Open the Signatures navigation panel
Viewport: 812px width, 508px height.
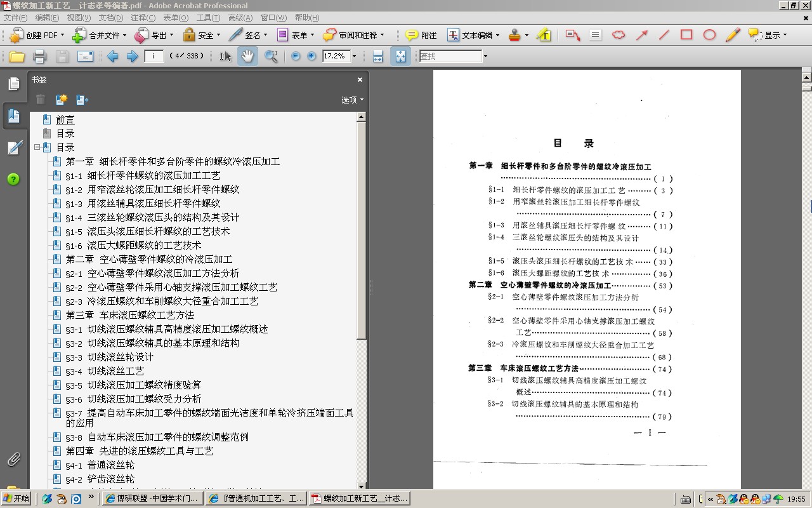13,147
